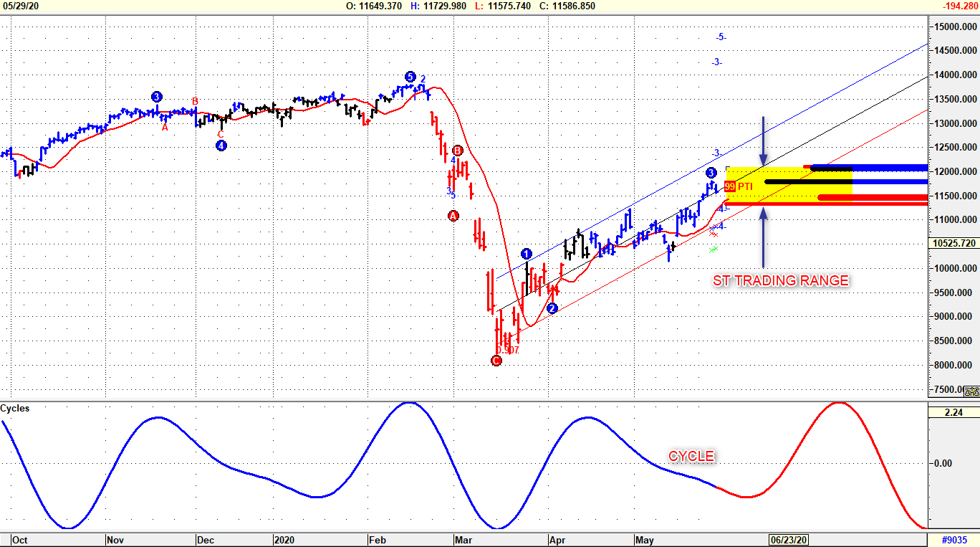This screenshot has width=980, height=547.
Task: Click the #9035 bar count label
Action: tap(954, 540)
